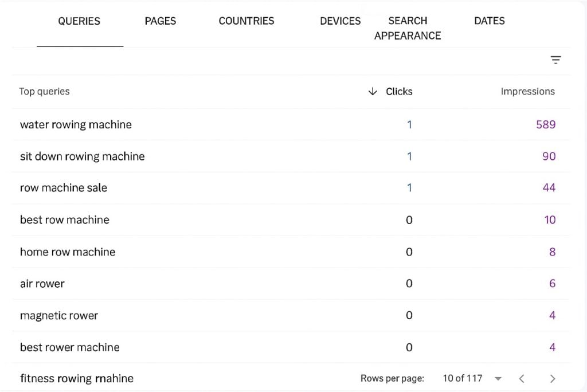Go to the next page of rows
587x392 pixels.
coord(553,378)
